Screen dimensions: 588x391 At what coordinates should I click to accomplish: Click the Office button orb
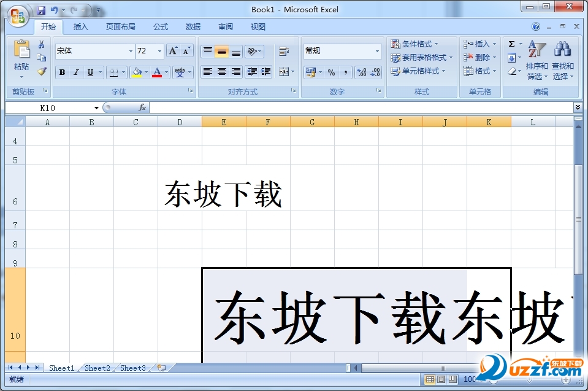pyautogui.click(x=17, y=16)
